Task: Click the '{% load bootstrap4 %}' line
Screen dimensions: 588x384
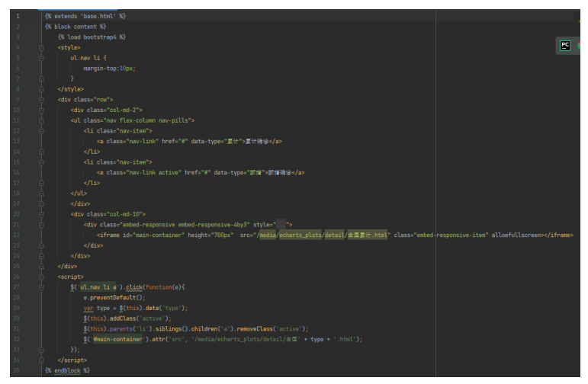Action: [x=92, y=37]
